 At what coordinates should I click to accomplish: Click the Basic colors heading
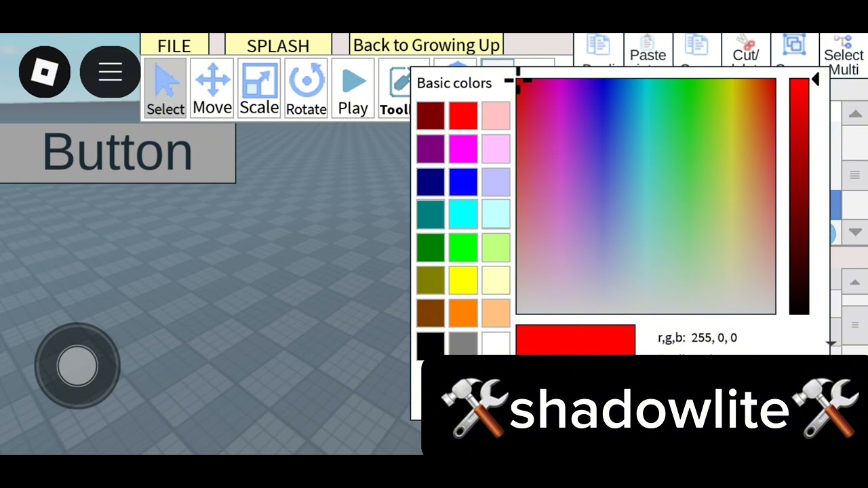coord(454,83)
